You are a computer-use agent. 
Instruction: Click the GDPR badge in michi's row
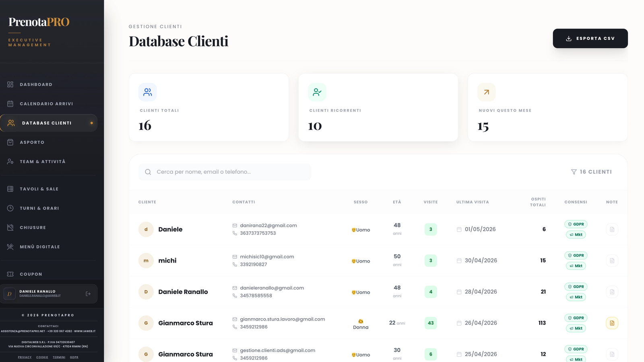576,255
